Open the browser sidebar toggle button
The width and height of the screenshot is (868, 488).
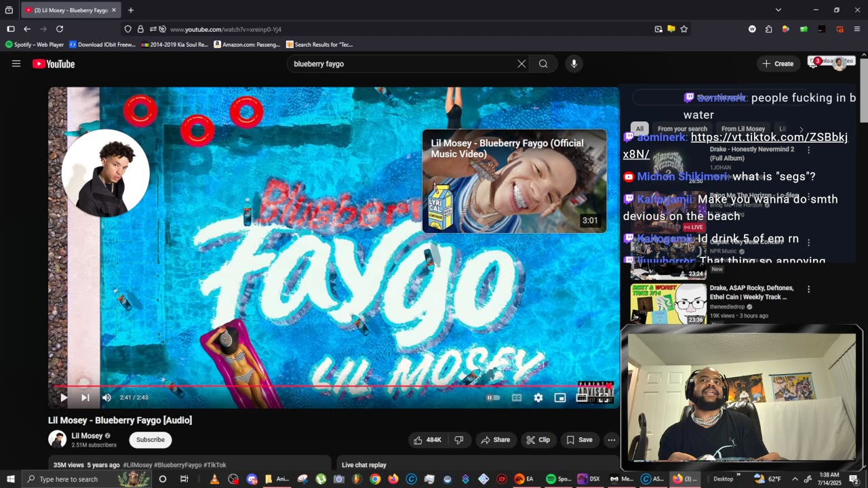tap(11, 29)
